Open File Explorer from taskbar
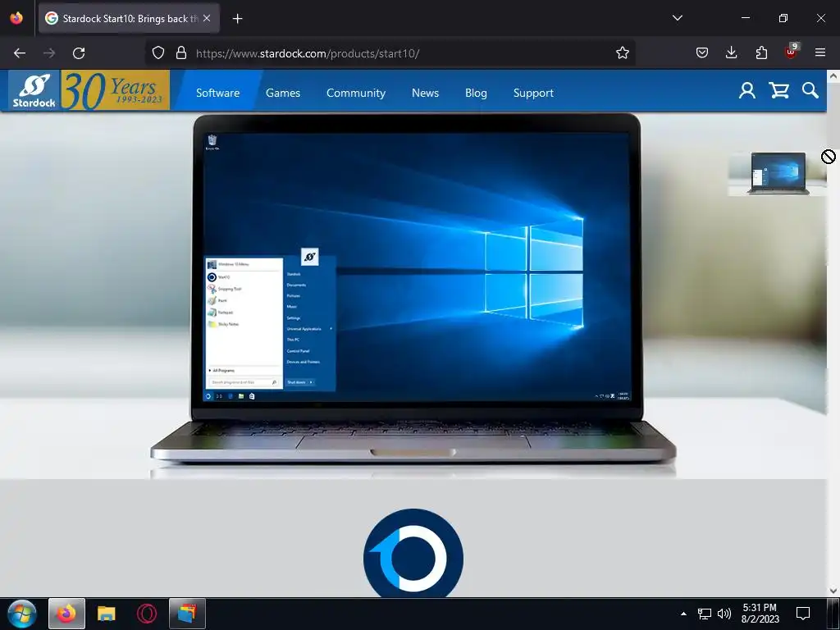 tap(107, 614)
